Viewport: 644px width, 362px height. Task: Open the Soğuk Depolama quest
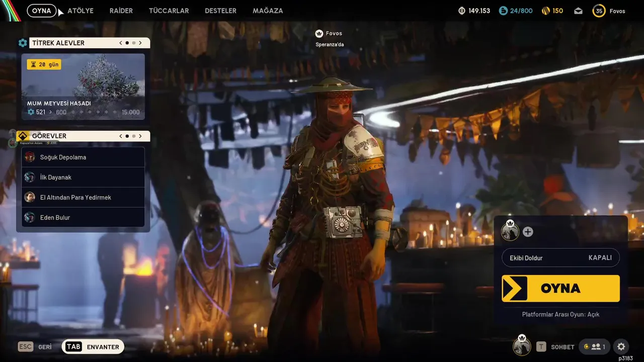click(83, 157)
